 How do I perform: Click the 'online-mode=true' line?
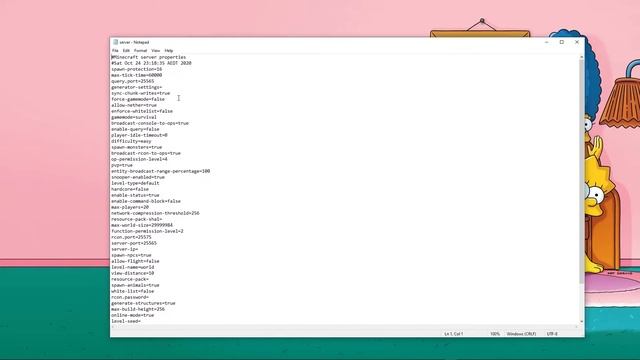click(133, 316)
